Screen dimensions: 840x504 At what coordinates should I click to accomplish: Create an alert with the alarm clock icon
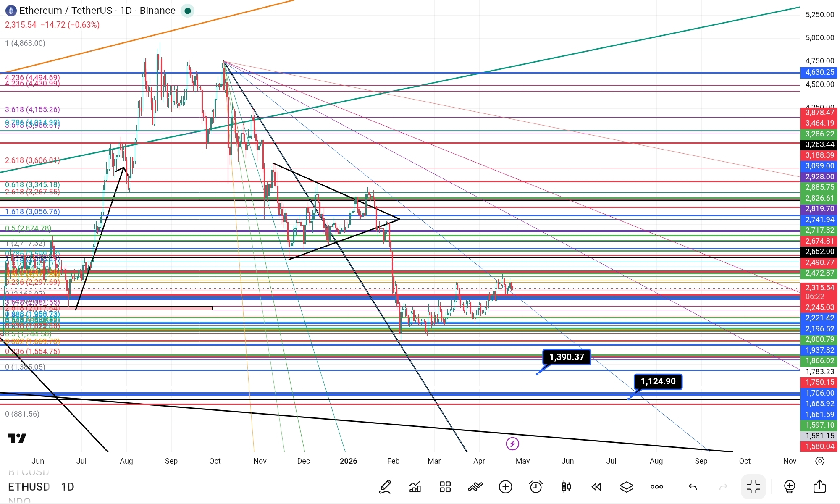click(536, 487)
